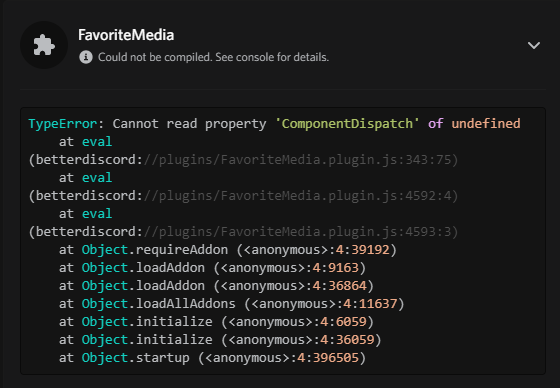Click the initialize 4:6059 stack line

pos(216,322)
